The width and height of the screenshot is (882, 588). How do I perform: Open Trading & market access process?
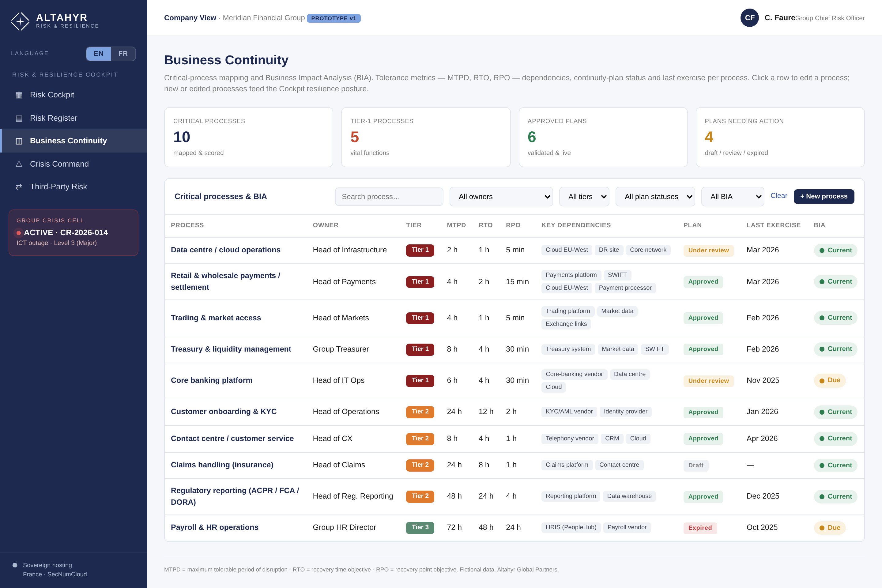coord(514,318)
